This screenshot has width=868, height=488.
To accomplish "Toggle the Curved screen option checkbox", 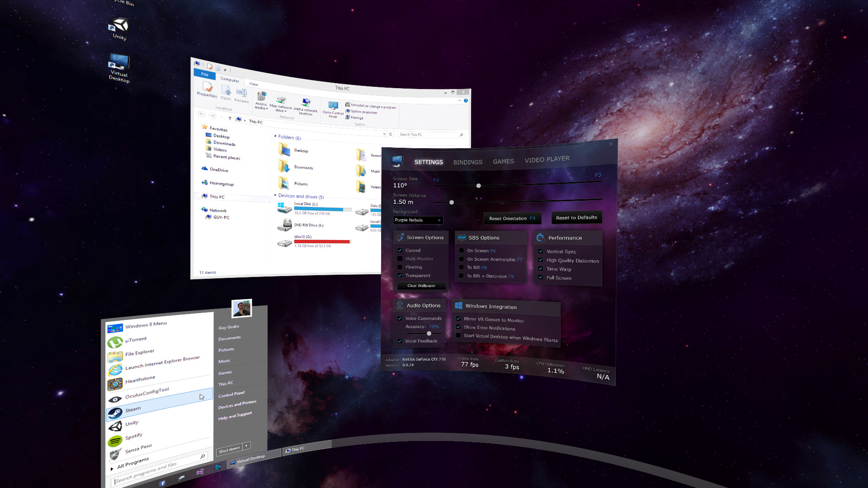I will click(400, 250).
